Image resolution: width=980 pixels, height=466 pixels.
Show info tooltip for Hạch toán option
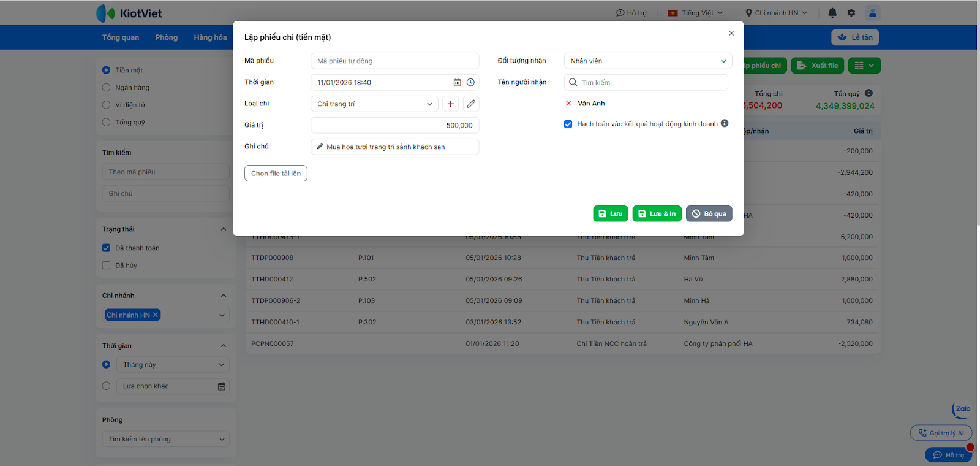725,123
